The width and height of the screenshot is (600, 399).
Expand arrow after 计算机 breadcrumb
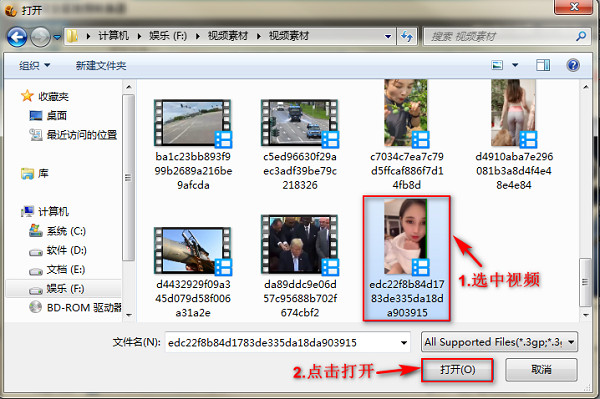coord(139,36)
